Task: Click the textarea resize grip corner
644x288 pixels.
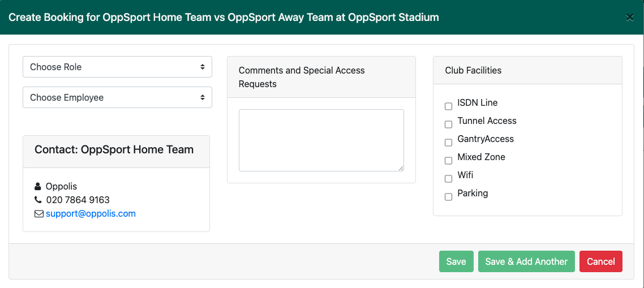Action: (401, 168)
